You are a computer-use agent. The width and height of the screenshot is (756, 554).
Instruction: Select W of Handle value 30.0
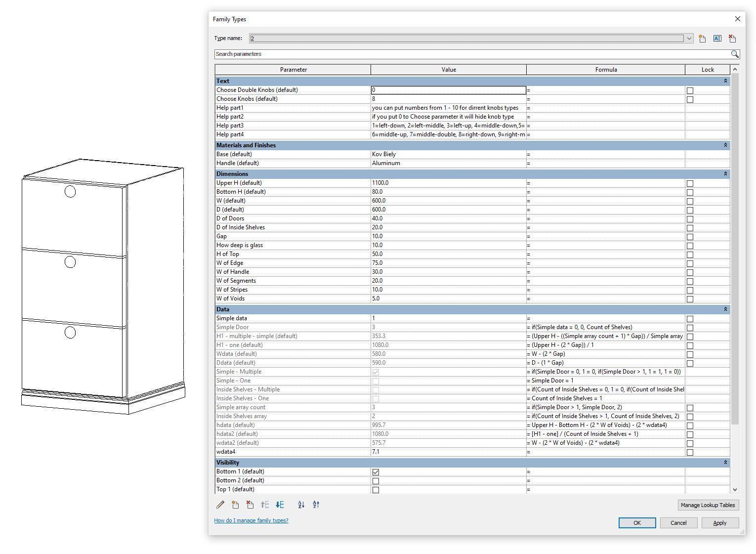pos(448,272)
